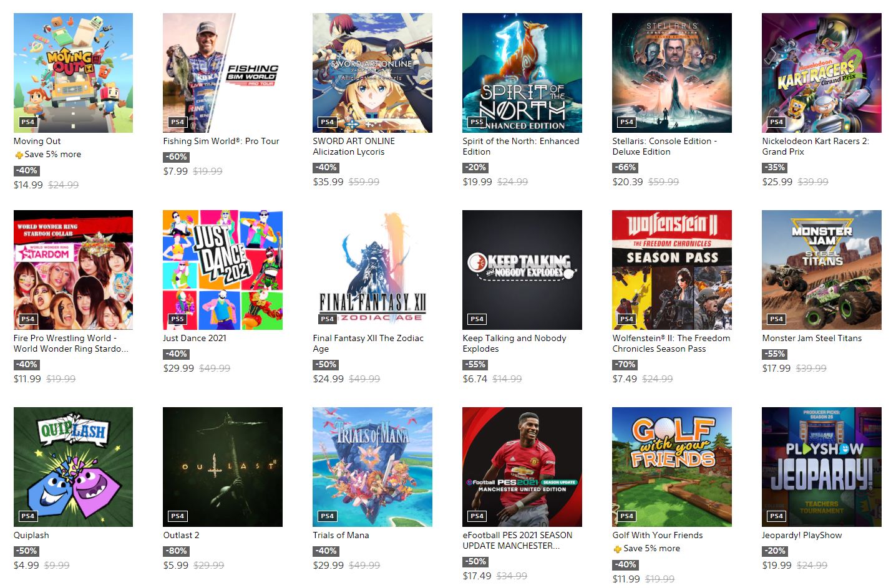The image size is (891, 588).
Task: Click Wolfenstein II Freedom Chronicles Season Pass cover
Action: (672, 270)
